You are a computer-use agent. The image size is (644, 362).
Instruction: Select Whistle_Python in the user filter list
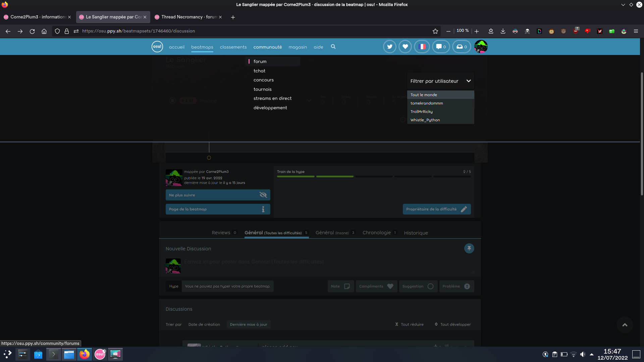425,120
